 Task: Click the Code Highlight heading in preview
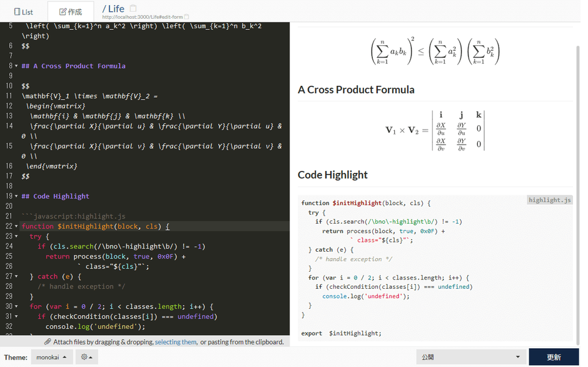pos(333,175)
